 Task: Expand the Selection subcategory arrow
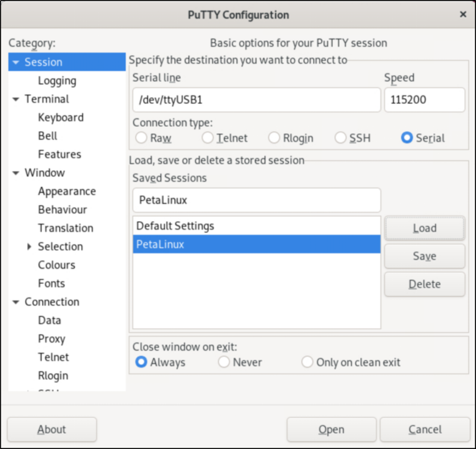[x=29, y=246]
